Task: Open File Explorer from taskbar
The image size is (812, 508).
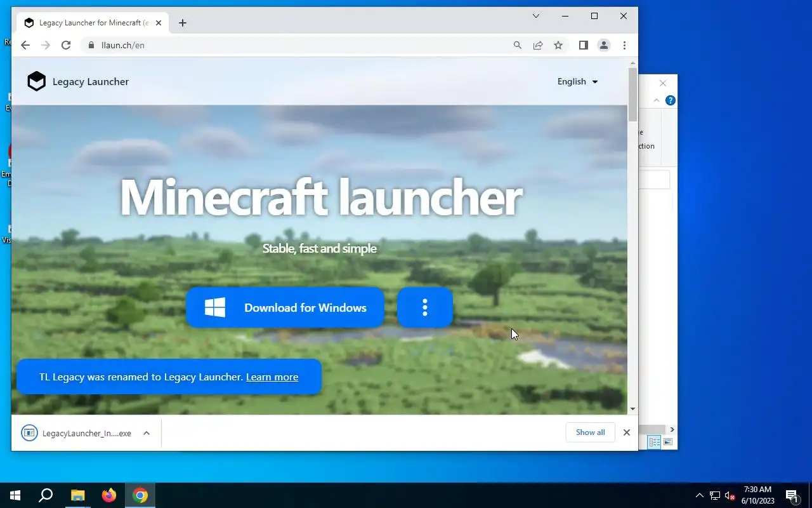Action: click(x=77, y=495)
